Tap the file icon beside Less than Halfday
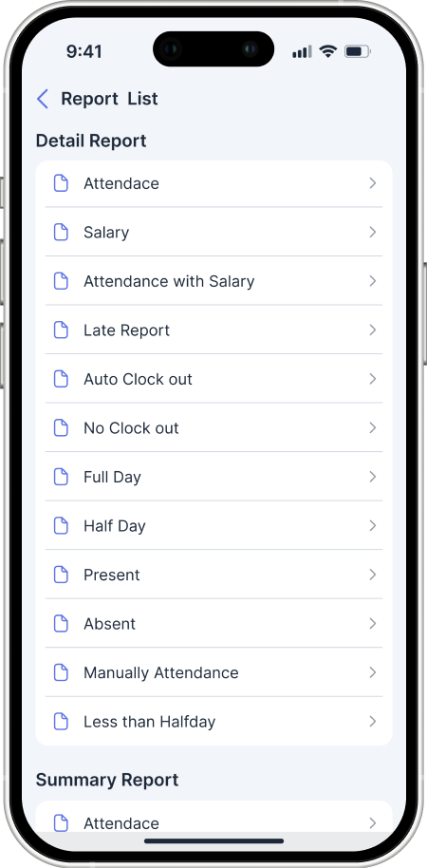427x868 pixels. [x=61, y=722]
